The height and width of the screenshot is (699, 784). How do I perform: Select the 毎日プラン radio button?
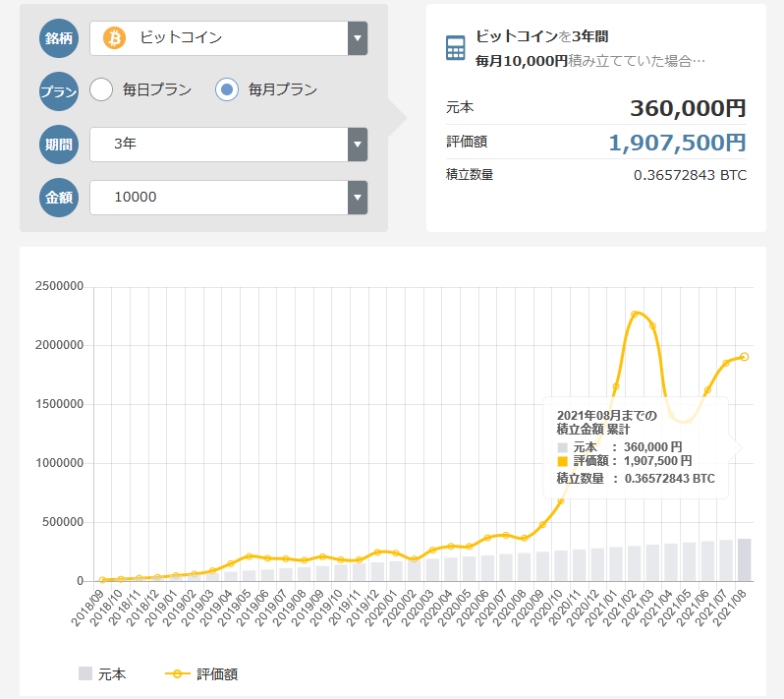tap(101, 90)
